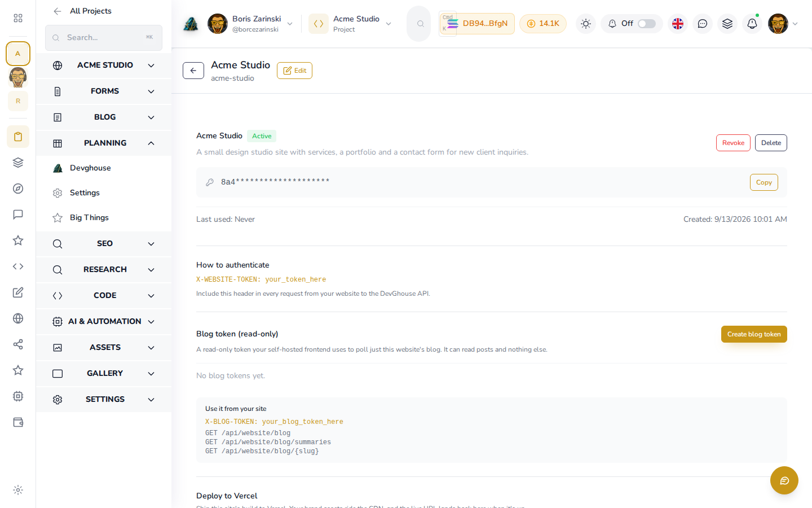Open the clipboard icon in left rail

(18, 137)
